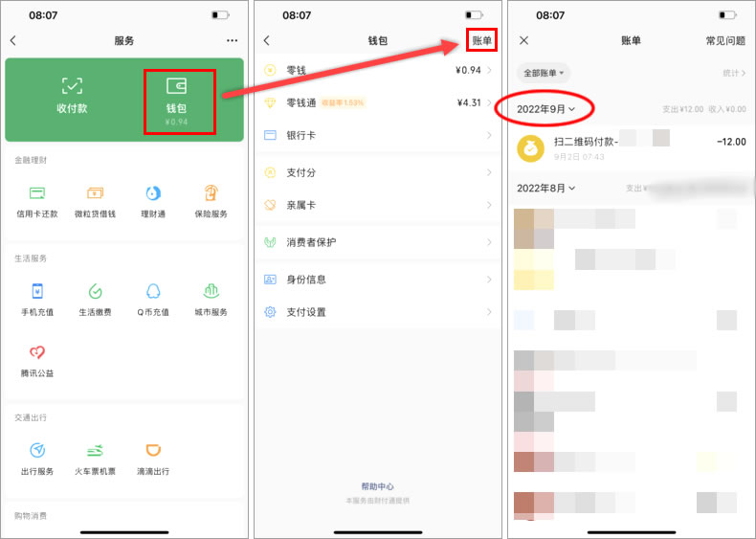This screenshot has width=756, height=539.
Task: Tap the 零钱 coin icon
Action: [270, 71]
